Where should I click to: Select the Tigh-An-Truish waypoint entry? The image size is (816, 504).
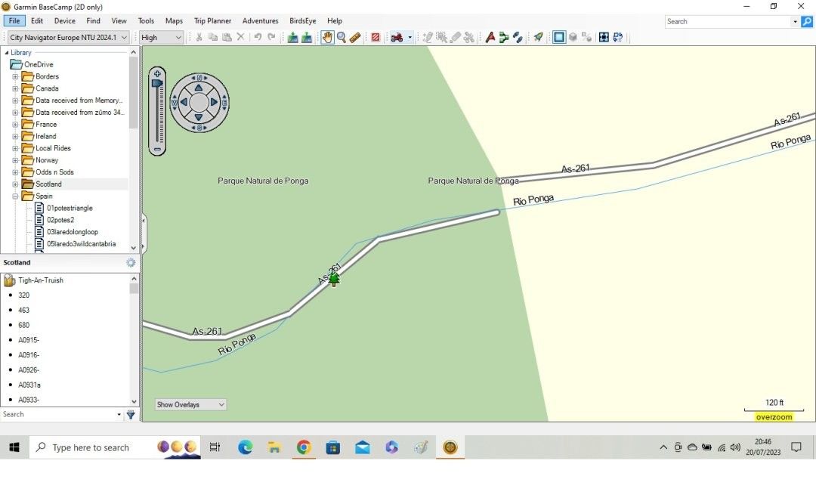tap(41, 280)
